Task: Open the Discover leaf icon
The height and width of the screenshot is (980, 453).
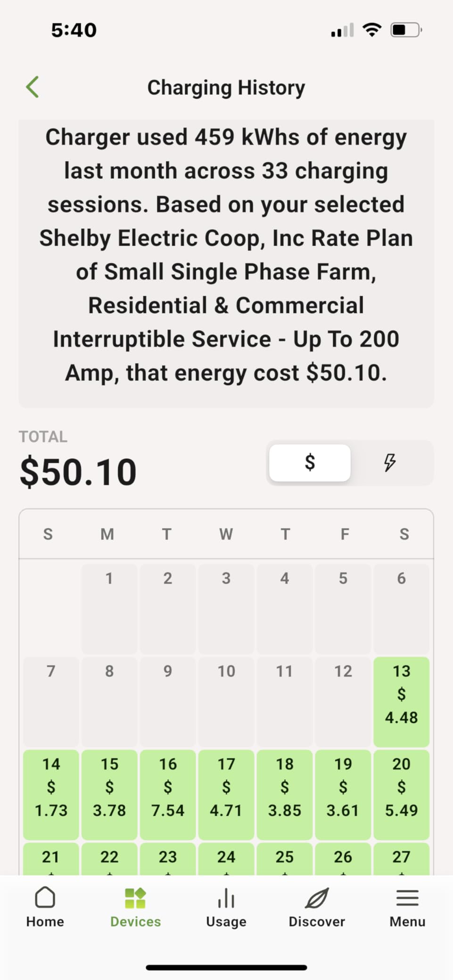Action: point(317,898)
